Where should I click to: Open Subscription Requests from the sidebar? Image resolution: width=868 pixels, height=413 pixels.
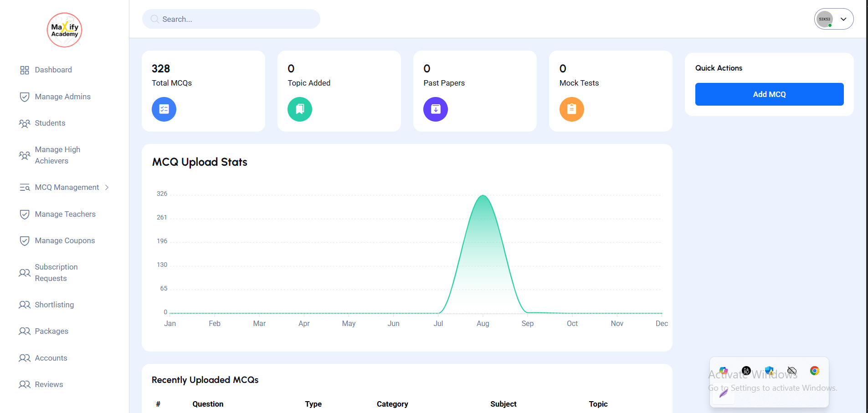56,273
